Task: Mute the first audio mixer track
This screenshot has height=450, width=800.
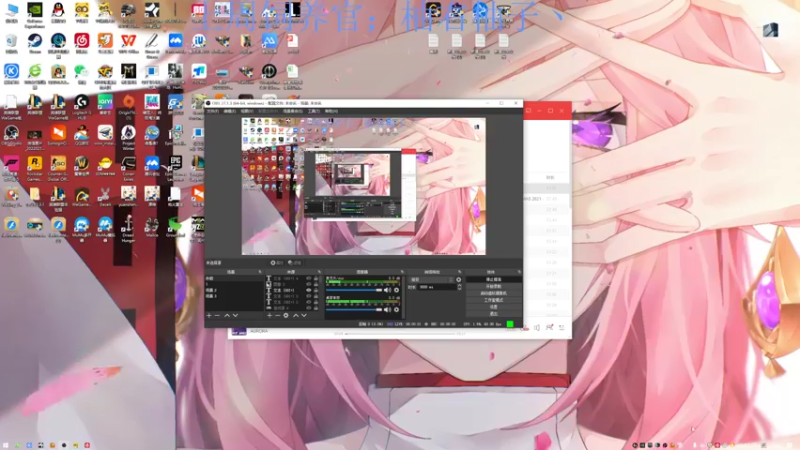Action: (387, 290)
